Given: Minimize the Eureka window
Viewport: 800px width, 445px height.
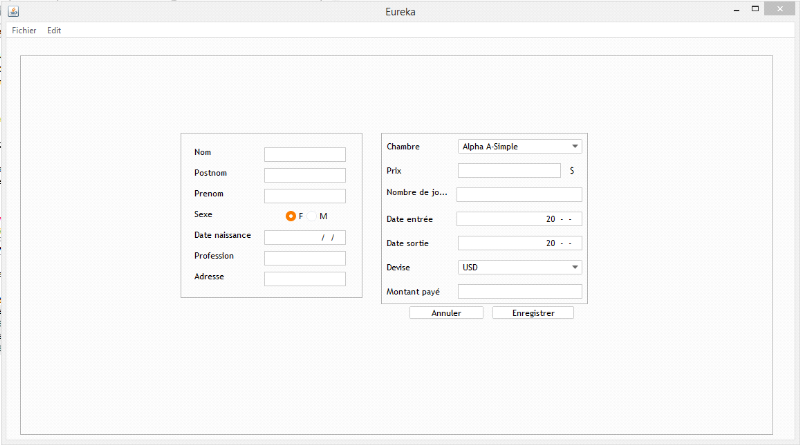Looking at the screenshot, I should click(736, 9).
